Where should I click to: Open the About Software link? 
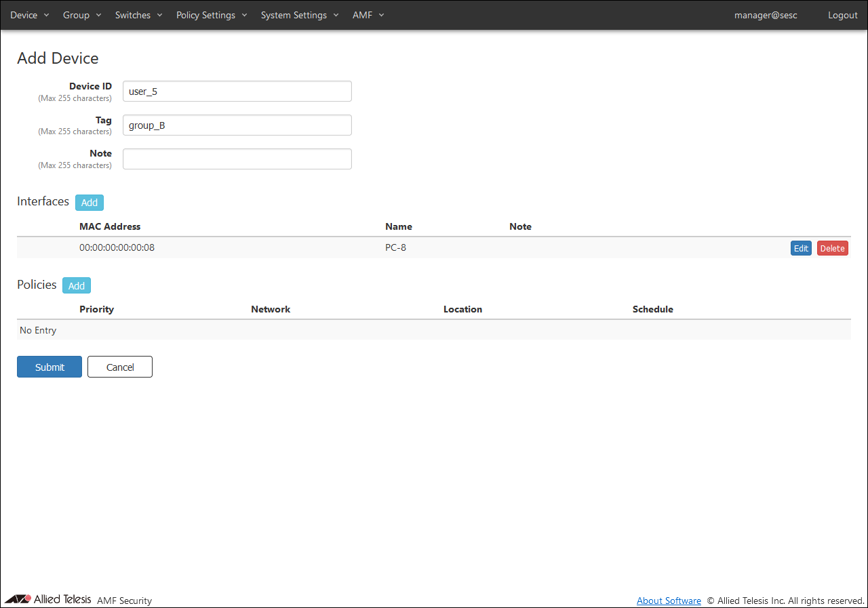point(669,601)
